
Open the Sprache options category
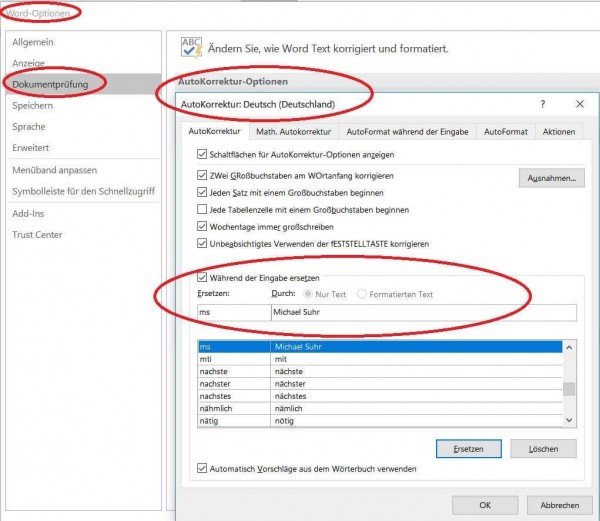click(29, 127)
